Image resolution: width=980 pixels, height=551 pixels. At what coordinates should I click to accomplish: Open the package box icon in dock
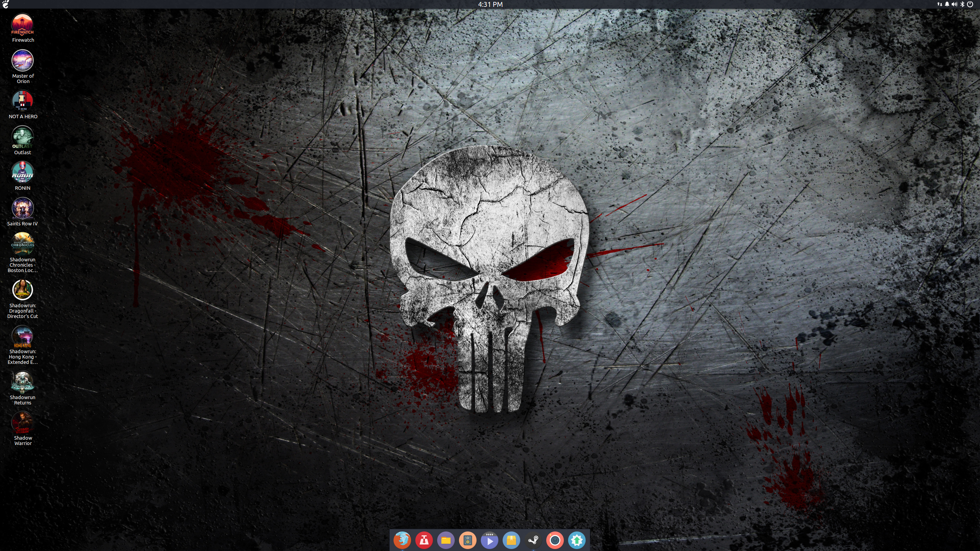click(x=511, y=540)
